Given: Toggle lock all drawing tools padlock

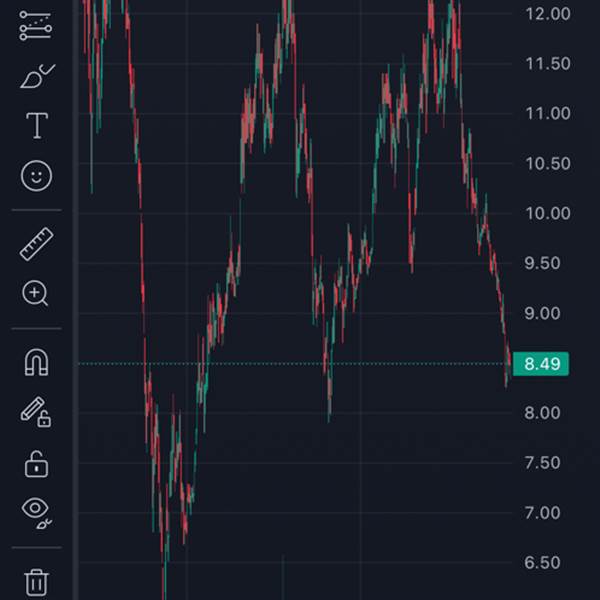Looking at the screenshot, I should tap(36, 464).
